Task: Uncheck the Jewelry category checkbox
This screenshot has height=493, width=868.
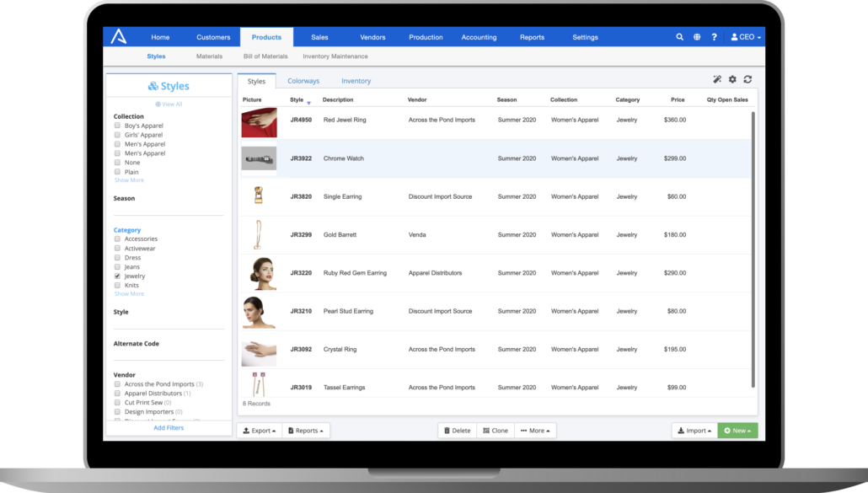Action: point(117,276)
